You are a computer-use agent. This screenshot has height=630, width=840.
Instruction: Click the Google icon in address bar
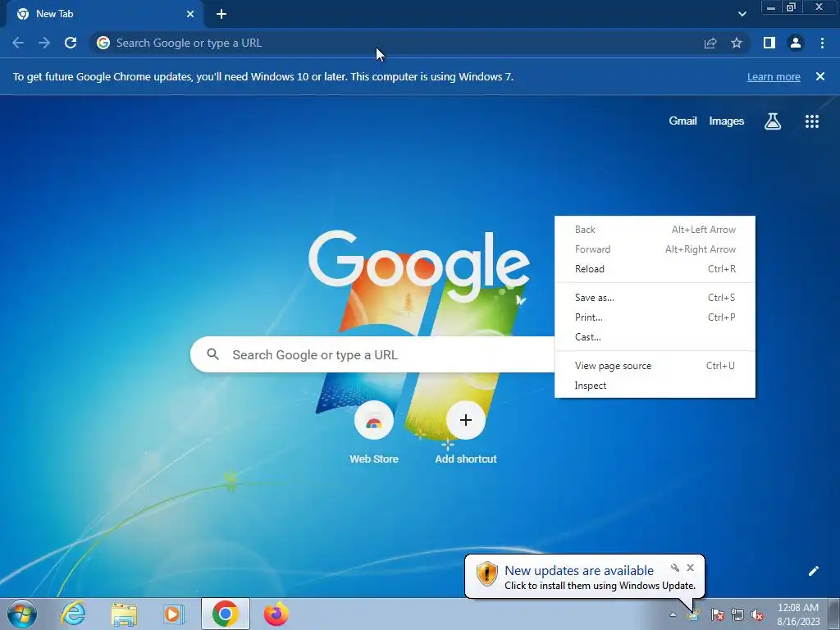point(103,43)
